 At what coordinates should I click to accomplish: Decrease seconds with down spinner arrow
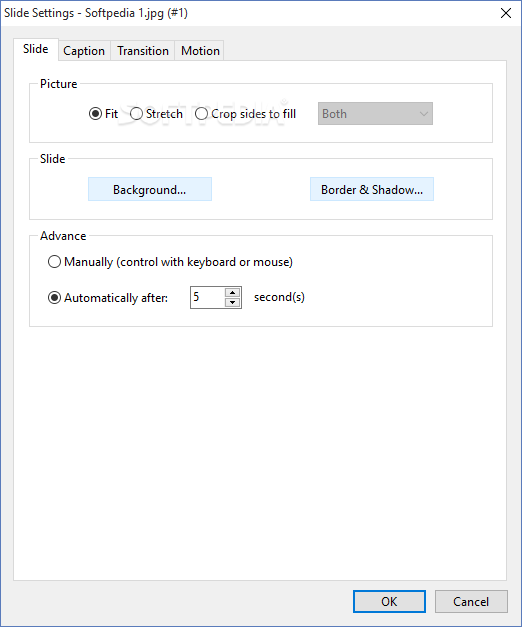232,302
